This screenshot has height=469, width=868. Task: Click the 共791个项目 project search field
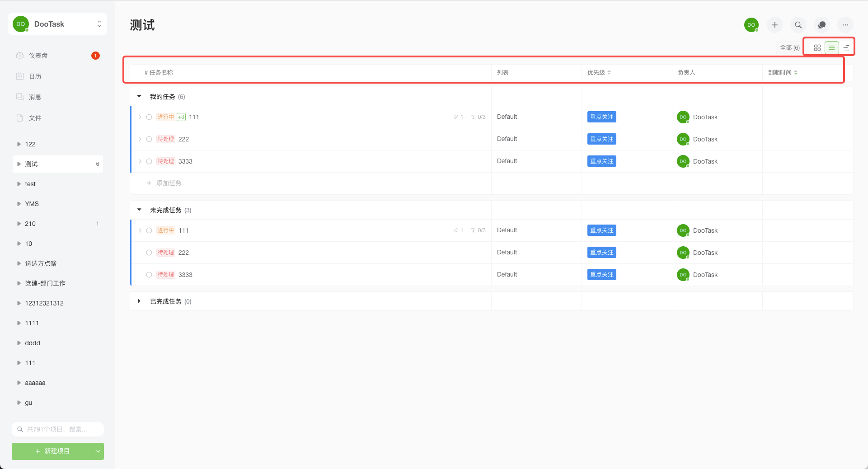[x=57, y=429]
